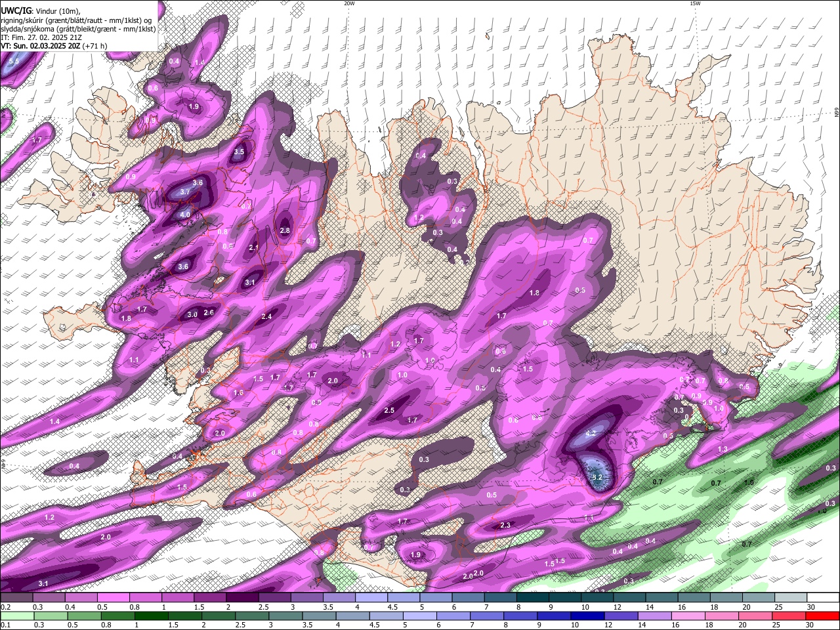Click the 3.0 precipitation value on map

click(x=192, y=315)
